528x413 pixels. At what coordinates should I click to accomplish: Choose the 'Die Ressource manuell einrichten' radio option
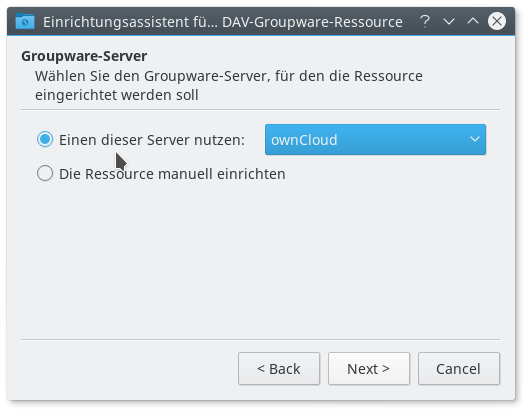point(45,173)
